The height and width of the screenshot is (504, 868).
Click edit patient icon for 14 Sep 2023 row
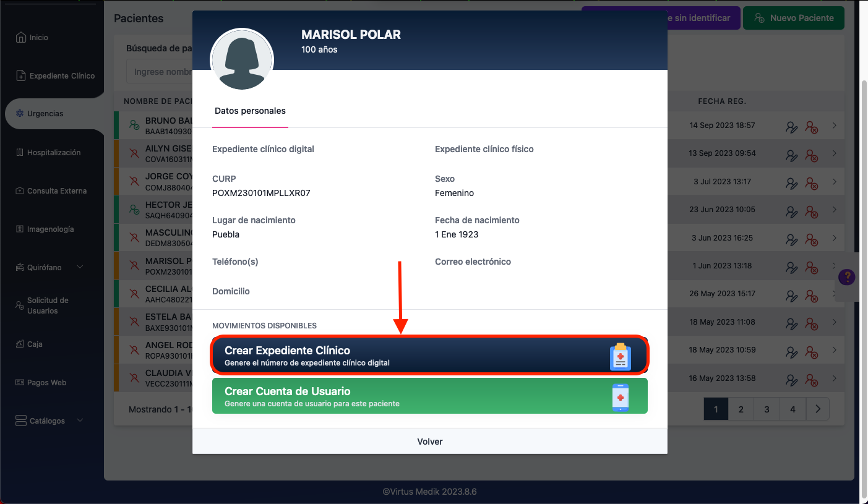(791, 127)
